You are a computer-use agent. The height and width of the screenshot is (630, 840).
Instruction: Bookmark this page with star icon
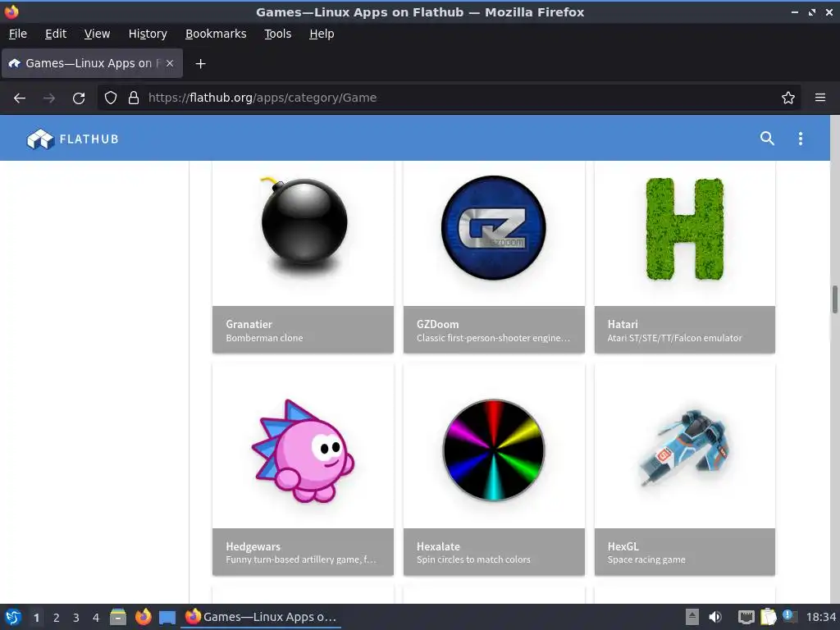point(788,98)
